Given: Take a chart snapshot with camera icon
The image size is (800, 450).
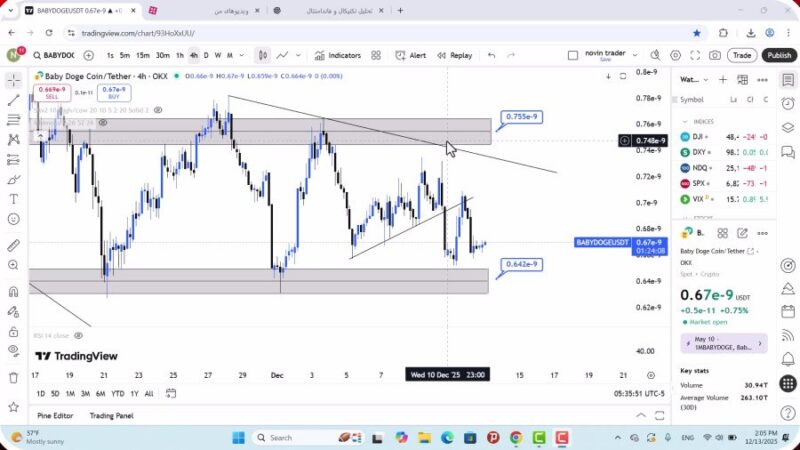Looking at the screenshot, I should pos(715,55).
